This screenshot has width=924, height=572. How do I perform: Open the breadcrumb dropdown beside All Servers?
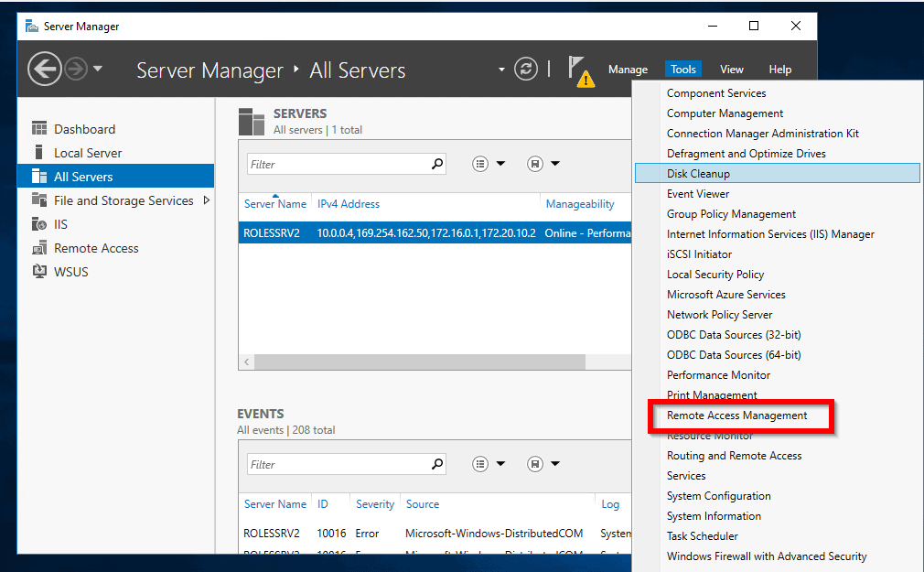(500, 69)
